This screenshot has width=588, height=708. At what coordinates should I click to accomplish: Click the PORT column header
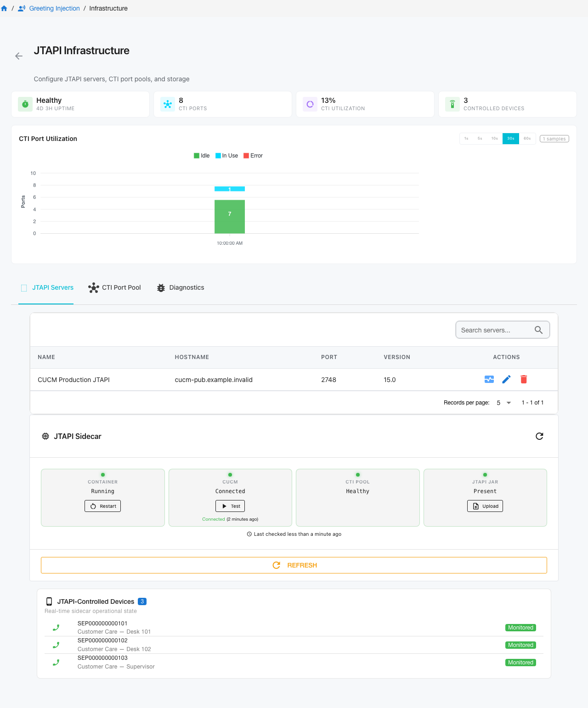tap(329, 357)
